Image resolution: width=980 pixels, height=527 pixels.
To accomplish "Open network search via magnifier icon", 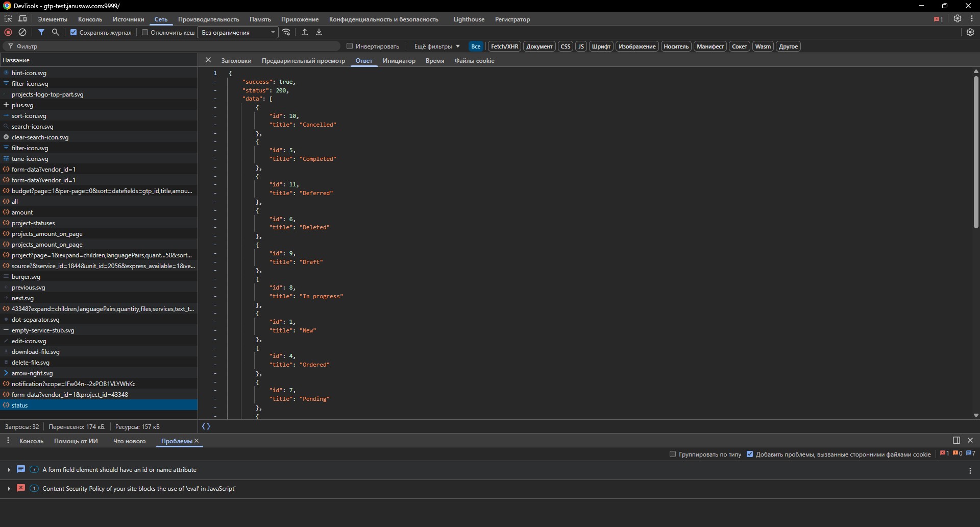I will (56, 32).
